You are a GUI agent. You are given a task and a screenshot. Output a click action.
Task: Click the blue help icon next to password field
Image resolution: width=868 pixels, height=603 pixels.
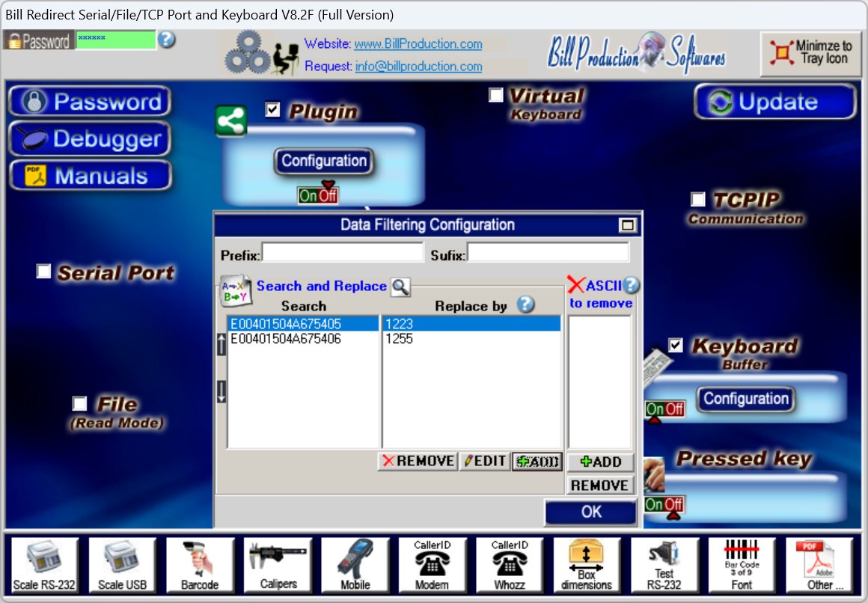(x=167, y=40)
